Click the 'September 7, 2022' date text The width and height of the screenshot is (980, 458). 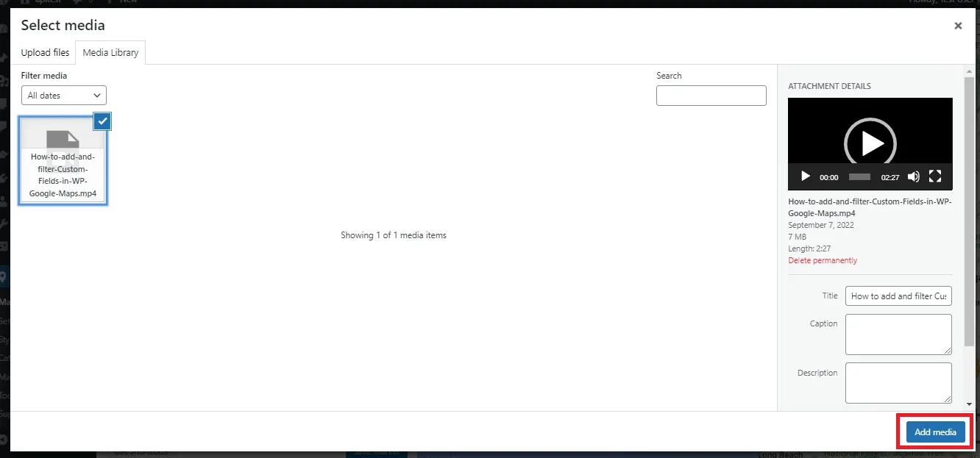tap(821, 225)
